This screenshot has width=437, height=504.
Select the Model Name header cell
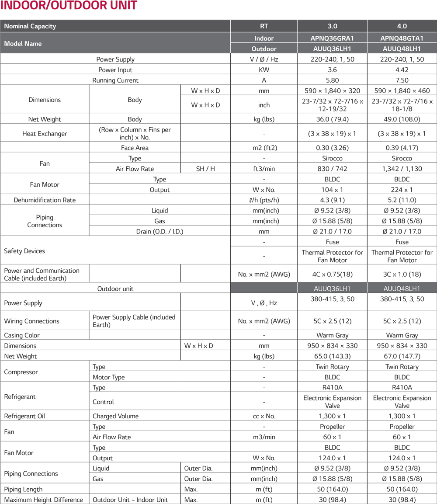tap(115, 43)
